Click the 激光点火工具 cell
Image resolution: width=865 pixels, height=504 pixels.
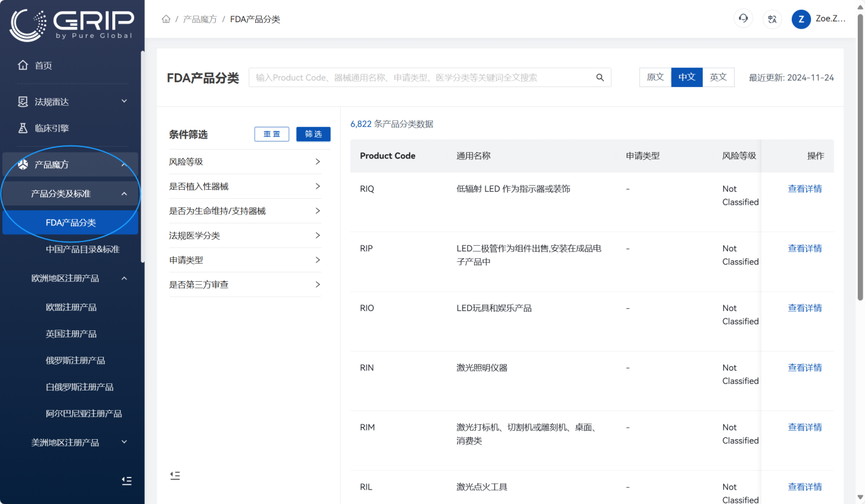tap(482, 487)
